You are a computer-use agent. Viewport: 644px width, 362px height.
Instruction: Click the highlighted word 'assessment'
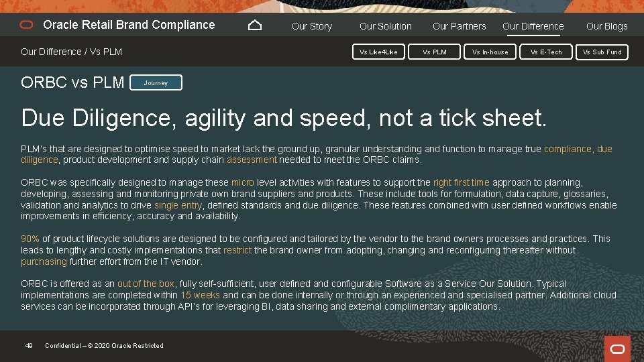[252, 160]
